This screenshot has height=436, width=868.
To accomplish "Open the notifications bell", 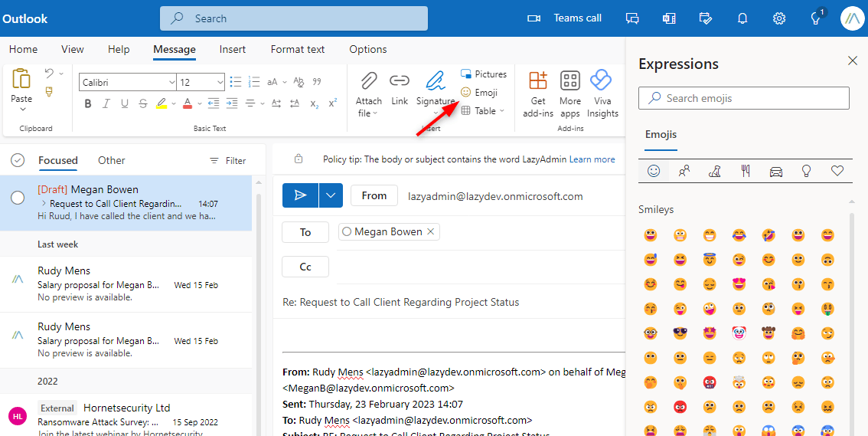I will 742,18.
